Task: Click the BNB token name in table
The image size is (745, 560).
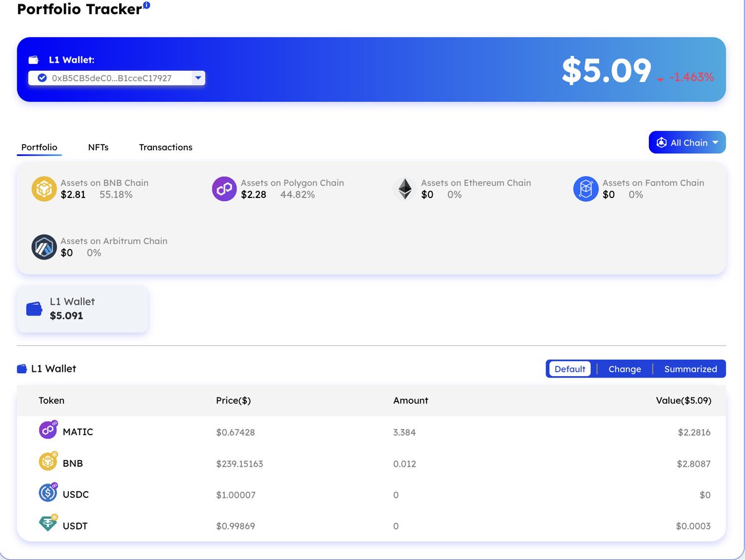Action: coord(73,463)
